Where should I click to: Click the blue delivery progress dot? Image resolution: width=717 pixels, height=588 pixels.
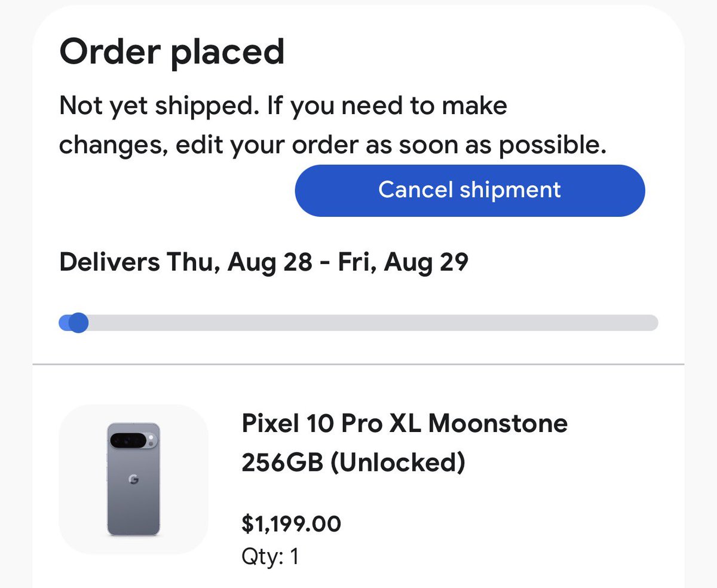click(x=78, y=323)
